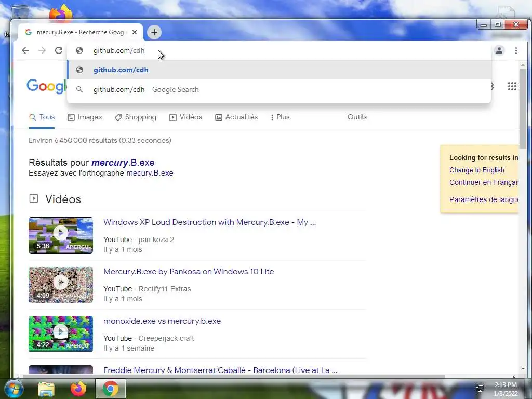The width and height of the screenshot is (532, 399).
Task: Open a new tab with the plus button
Action: click(x=154, y=32)
